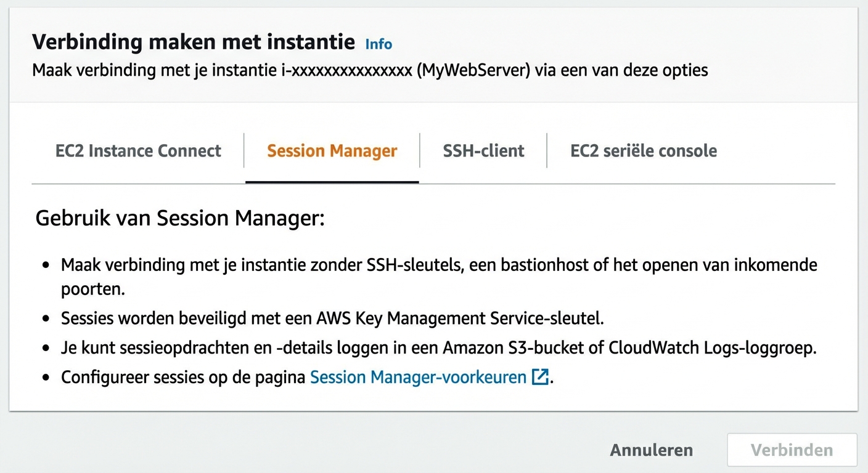Click the external link icon beside Session Manager-voorkeuren
The image size is (868, 473).
[541, 377]
